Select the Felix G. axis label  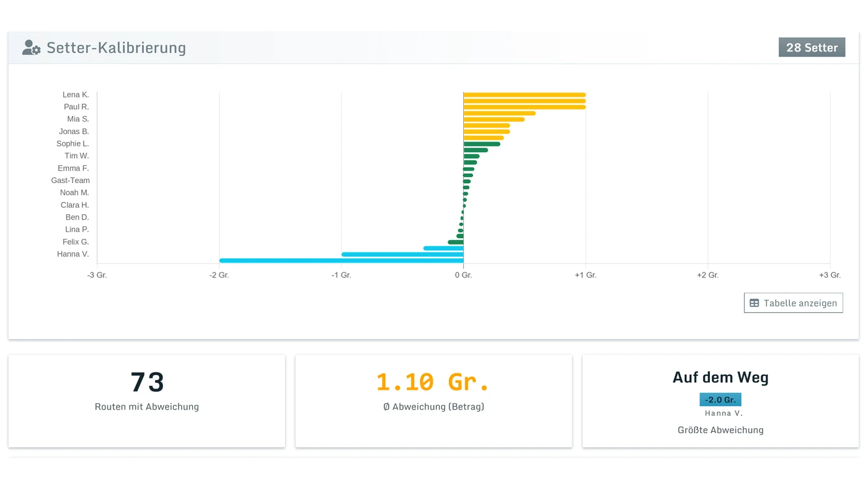(76, 242)
